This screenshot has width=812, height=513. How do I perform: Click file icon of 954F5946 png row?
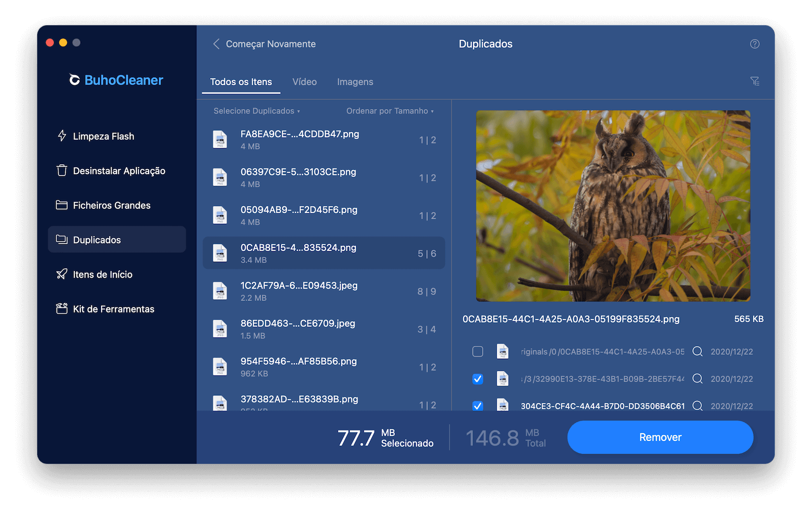tap(220, 367)
